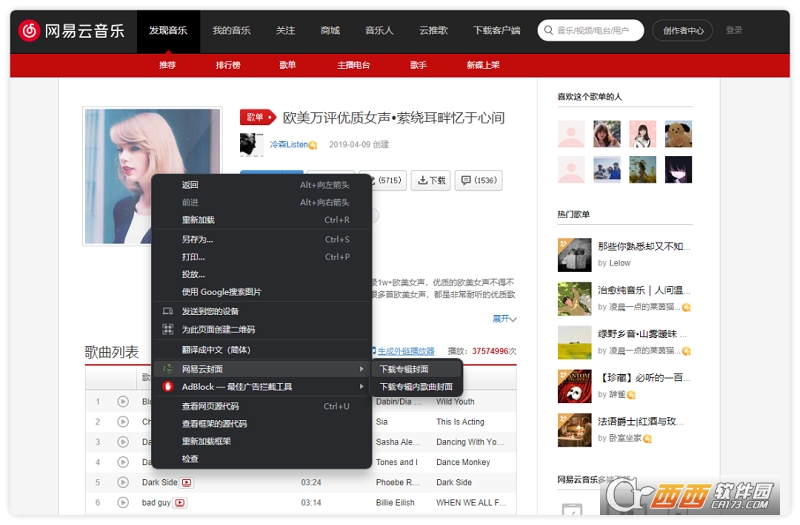Open the 关注 tab
The image size is (800, 525).
click(x=285, y=31)
